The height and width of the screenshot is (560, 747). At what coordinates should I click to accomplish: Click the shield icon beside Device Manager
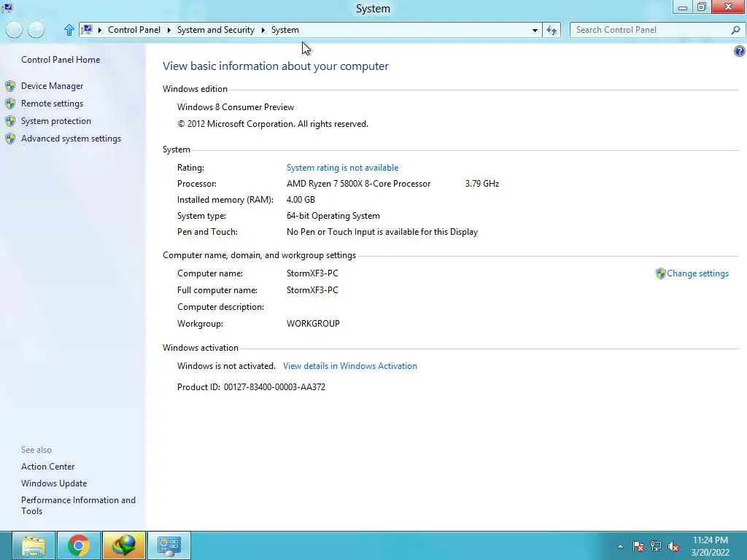tap(10, 86)
